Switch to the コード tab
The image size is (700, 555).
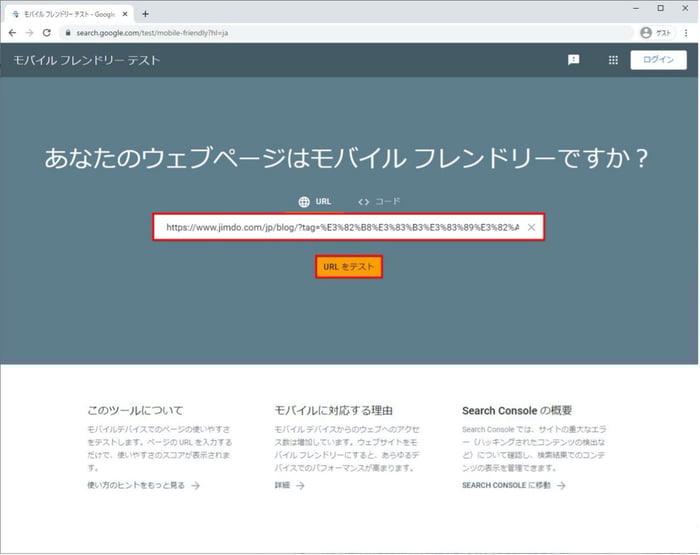pos(379,202)
